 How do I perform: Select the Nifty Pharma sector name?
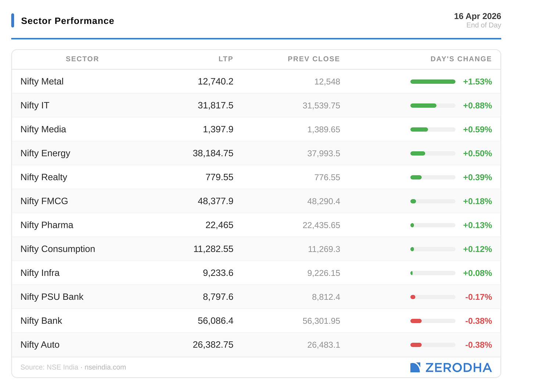pos(47,225)
